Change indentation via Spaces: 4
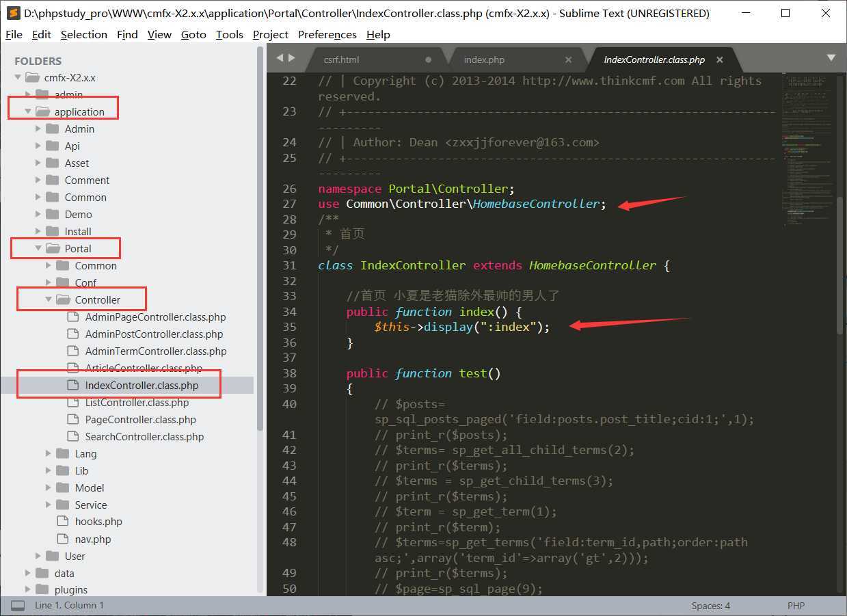The image size is (847, 616). [710, 606]
